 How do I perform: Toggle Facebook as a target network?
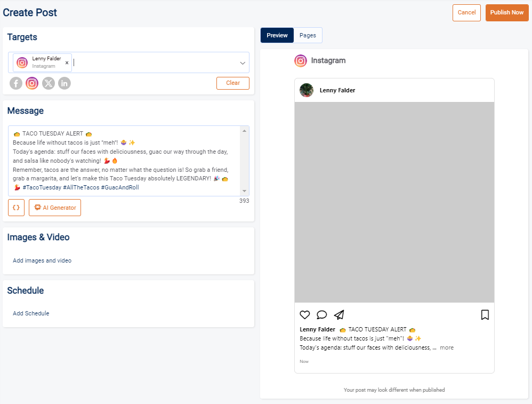click(15, 83)
